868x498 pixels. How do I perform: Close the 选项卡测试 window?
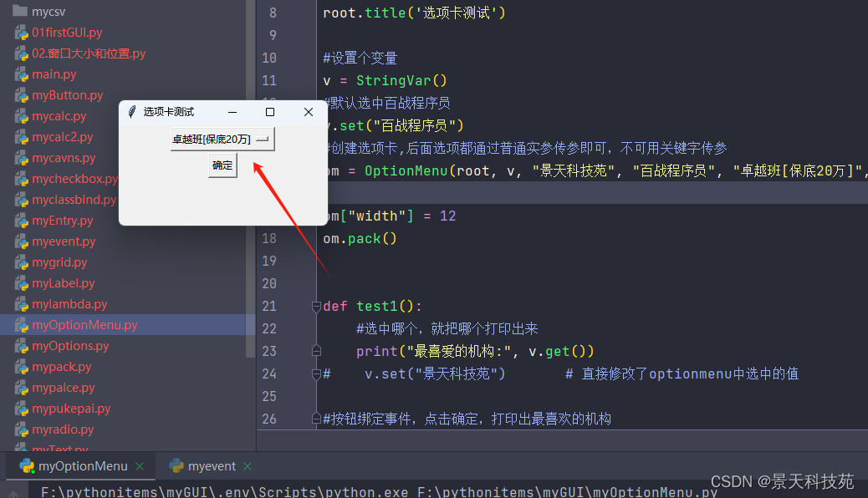(x=309, y=112)
